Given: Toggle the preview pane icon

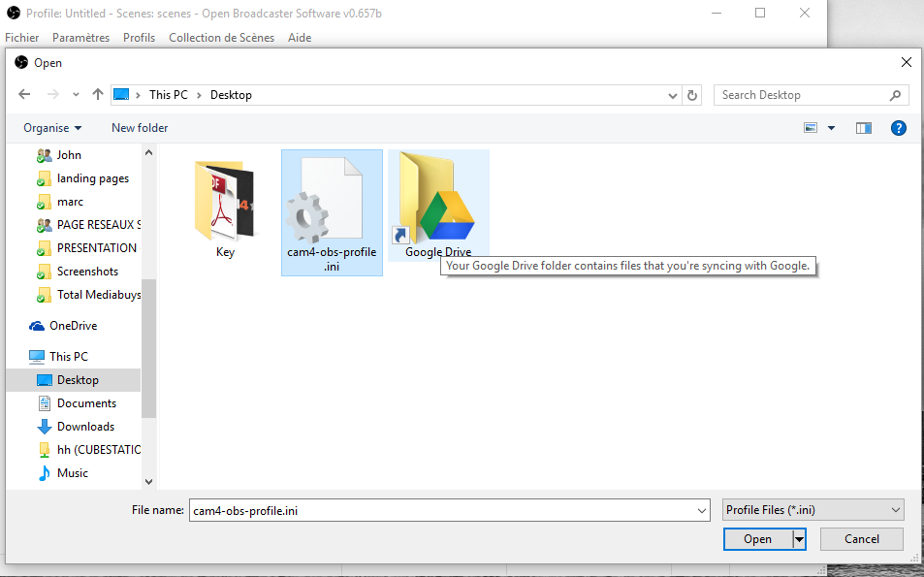Looking at the screenshot, I should [x=863, y=128].
